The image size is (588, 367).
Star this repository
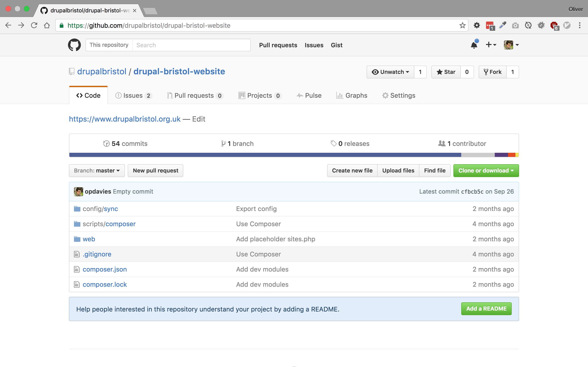click(x=446, y=72)
